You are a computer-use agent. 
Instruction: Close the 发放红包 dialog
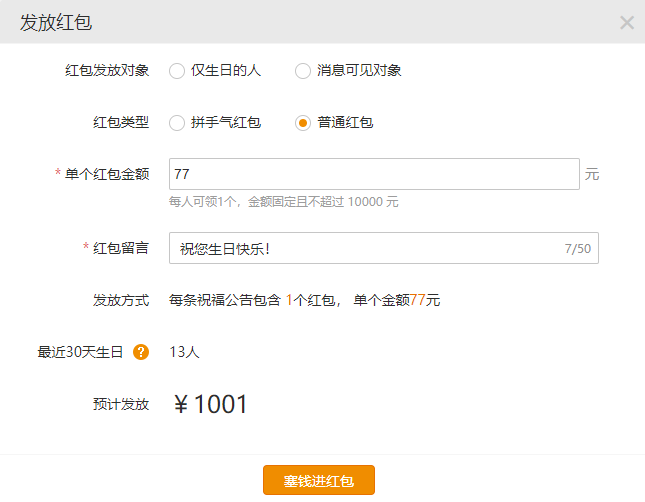627,22
